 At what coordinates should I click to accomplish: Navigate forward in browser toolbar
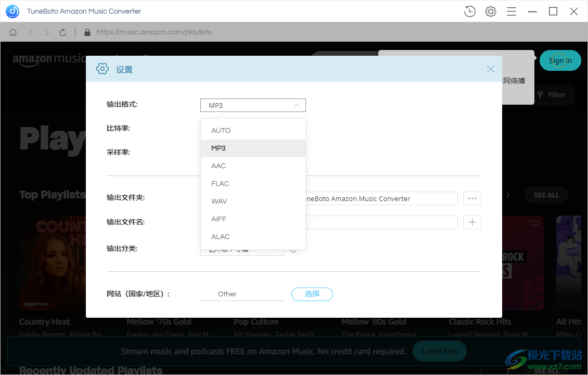(46, 32)
